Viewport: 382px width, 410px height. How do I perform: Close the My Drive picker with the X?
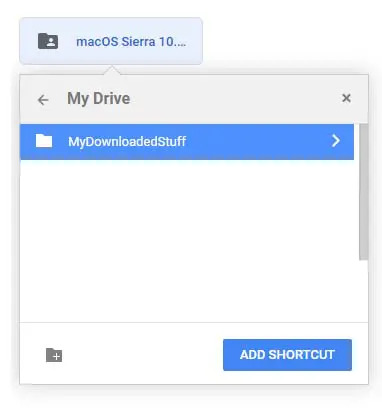(x=346, y=98)
